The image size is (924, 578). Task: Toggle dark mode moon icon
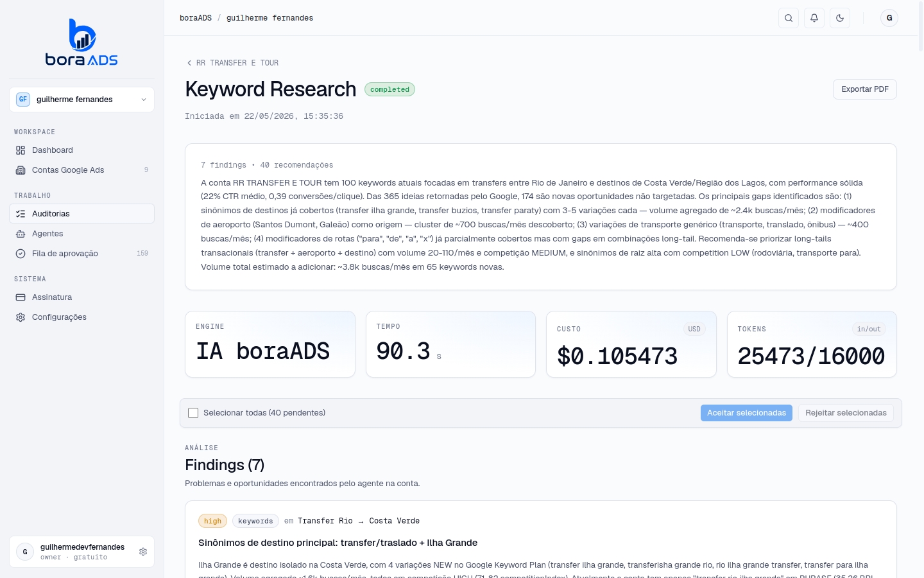(x=840, y=18)
